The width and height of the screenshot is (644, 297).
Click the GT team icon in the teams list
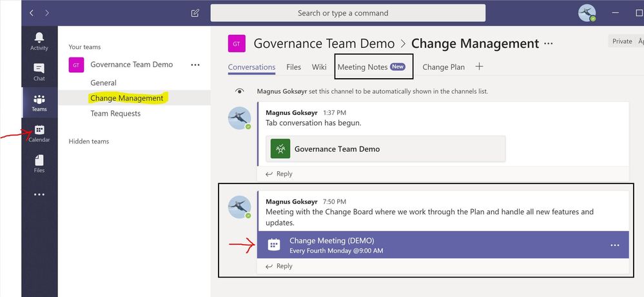77,65
